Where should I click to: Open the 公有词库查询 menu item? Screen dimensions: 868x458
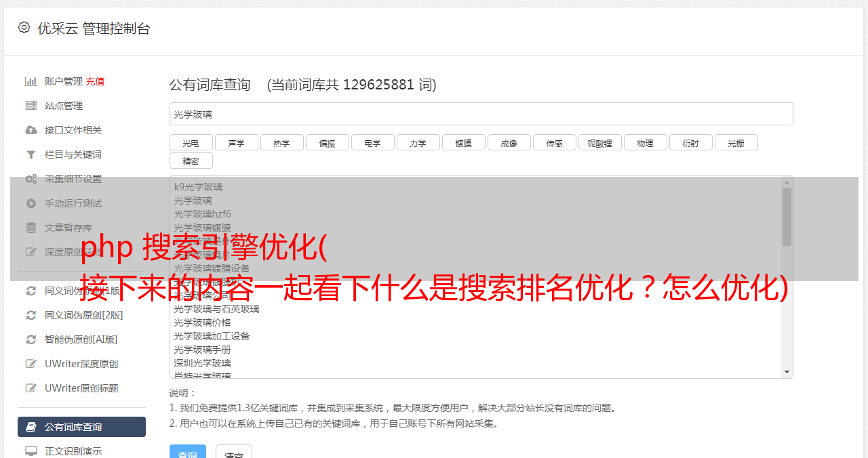pyautogui.click(x=81, y=427)
